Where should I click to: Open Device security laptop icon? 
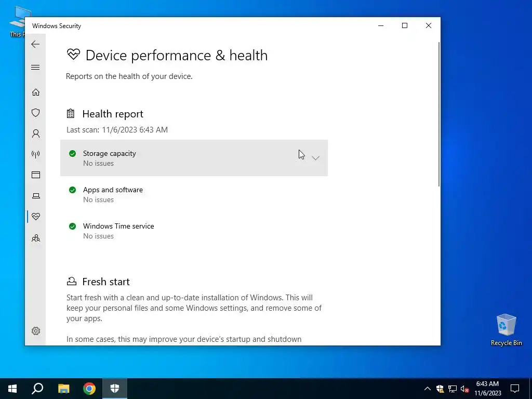[36, 196]
